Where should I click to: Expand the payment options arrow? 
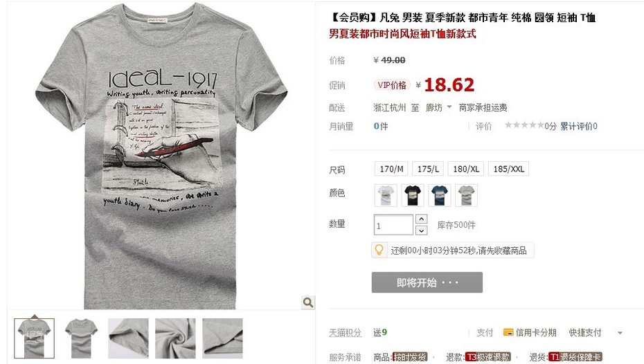[x=620, y=333]
